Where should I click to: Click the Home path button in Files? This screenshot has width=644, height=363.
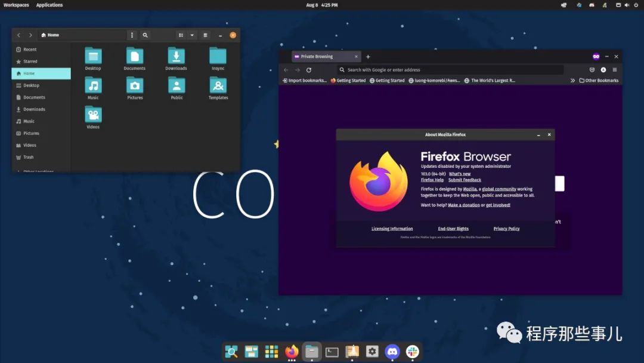point(50,35)
